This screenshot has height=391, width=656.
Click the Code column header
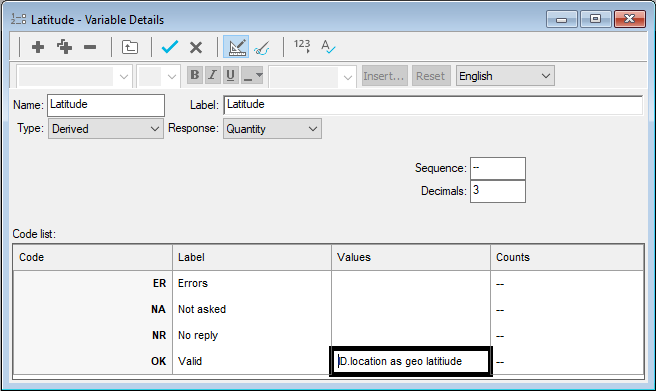(93, 257)
